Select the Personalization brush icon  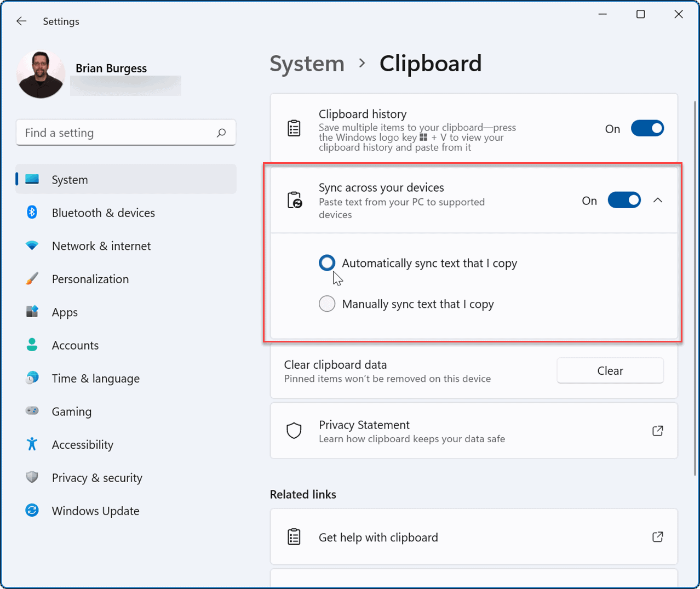coord(32,279)
